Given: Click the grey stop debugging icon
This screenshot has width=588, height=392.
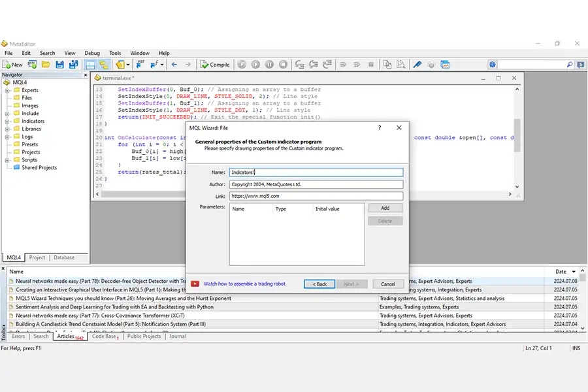Looking at the screenshot, I should point(283,65).
